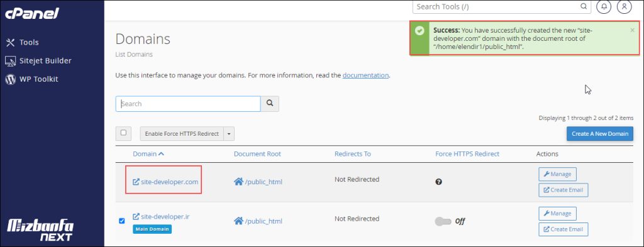
Task: Click Enable Force HTTPS Redirect button
Action: 182,134
